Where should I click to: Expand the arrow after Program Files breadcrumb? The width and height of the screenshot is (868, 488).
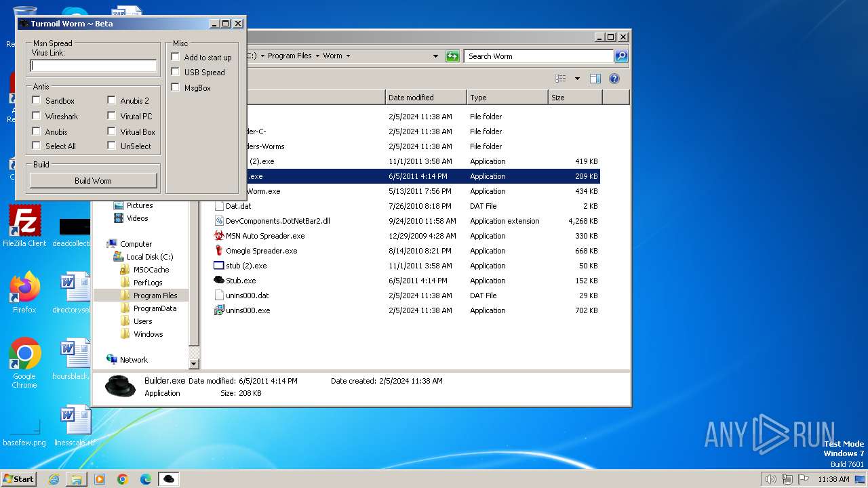click(x=317, y=56)
